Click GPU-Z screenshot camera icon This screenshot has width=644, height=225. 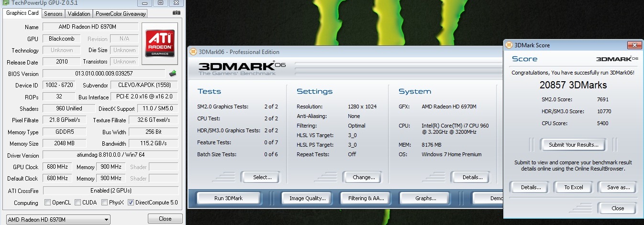177,13
